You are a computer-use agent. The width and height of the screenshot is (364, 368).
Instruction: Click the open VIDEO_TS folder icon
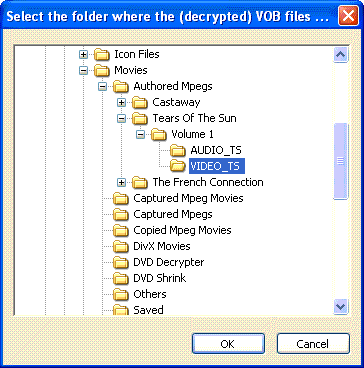(x=178, y=166)
